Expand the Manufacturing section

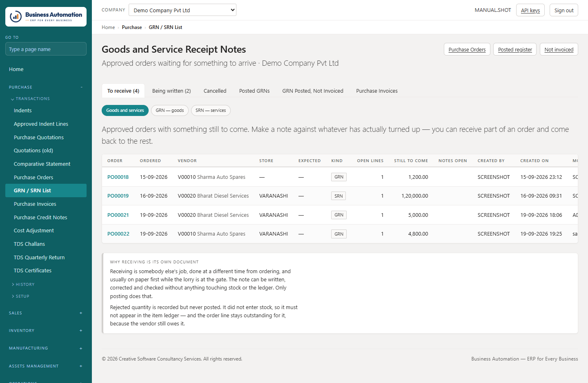(x=46, y=348)
